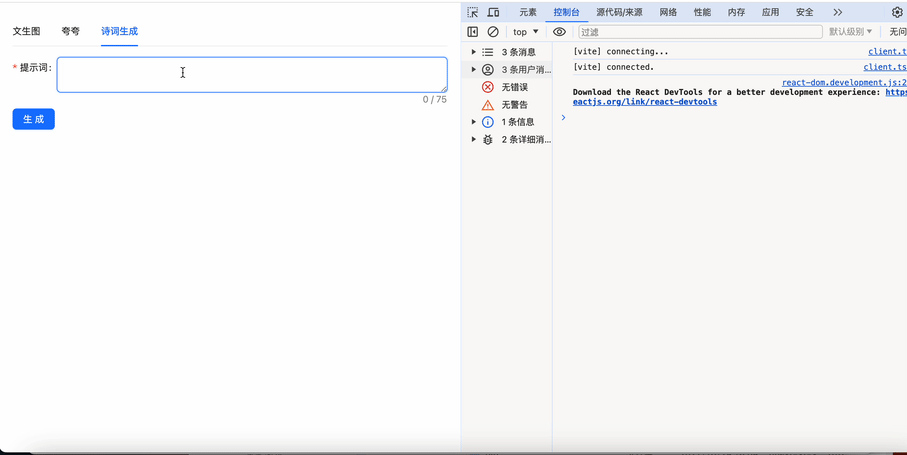Click the console 过滤 filter field

click(x=700, y=32)
